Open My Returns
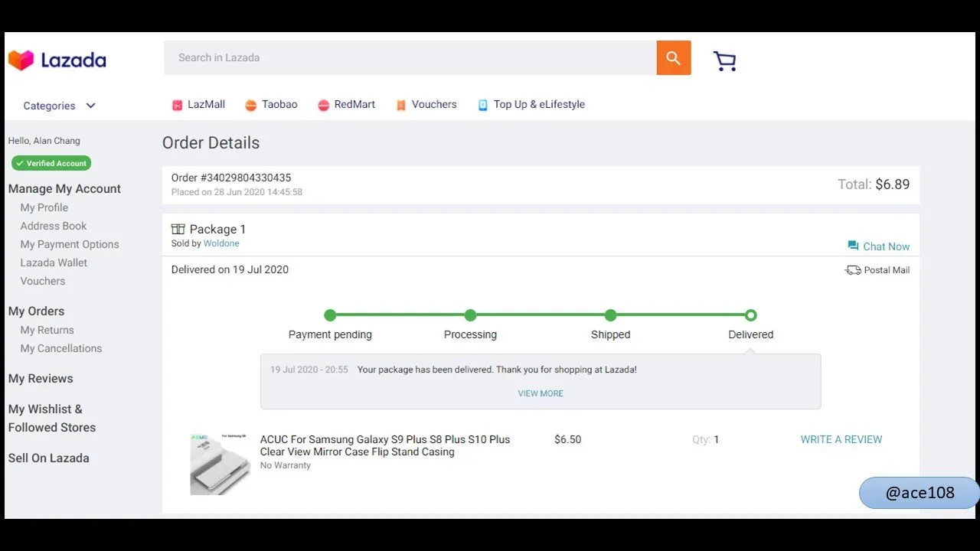 [x=47, y=330]
